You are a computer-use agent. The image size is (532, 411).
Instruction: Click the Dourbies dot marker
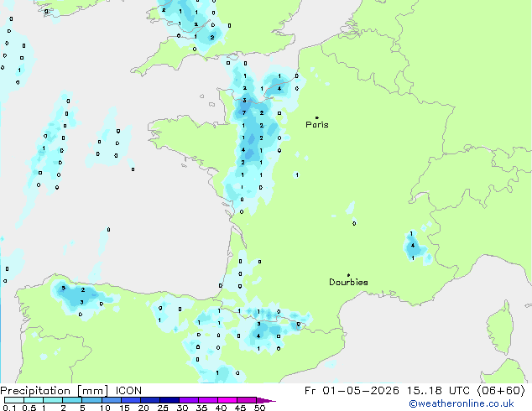click(x=348, y=275)
